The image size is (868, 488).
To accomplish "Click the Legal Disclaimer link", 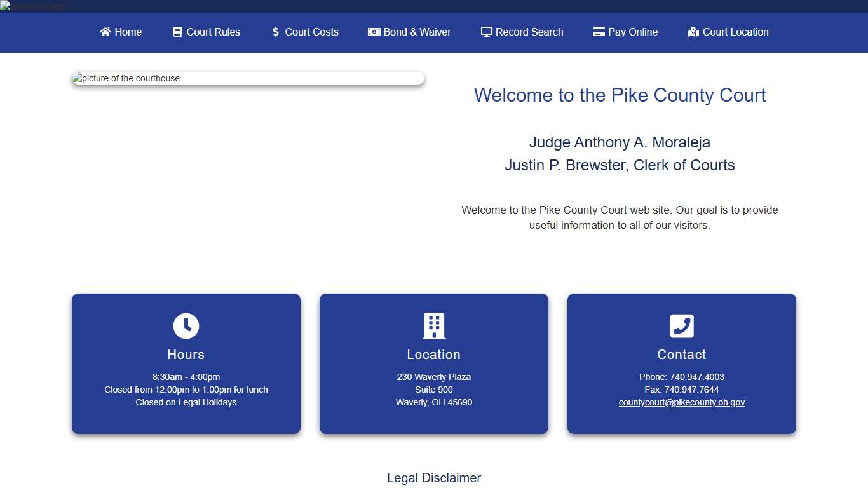I will click(434, 478).
